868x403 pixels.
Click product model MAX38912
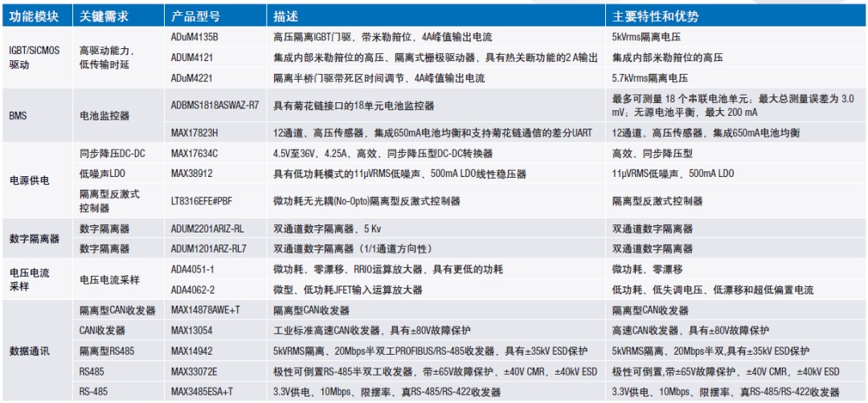191,174
